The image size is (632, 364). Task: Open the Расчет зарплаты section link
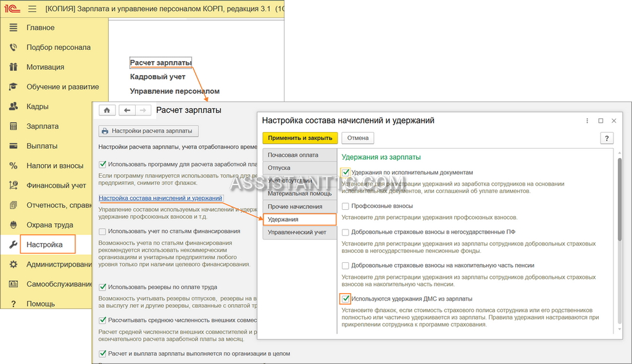click(x=160, y=62)
